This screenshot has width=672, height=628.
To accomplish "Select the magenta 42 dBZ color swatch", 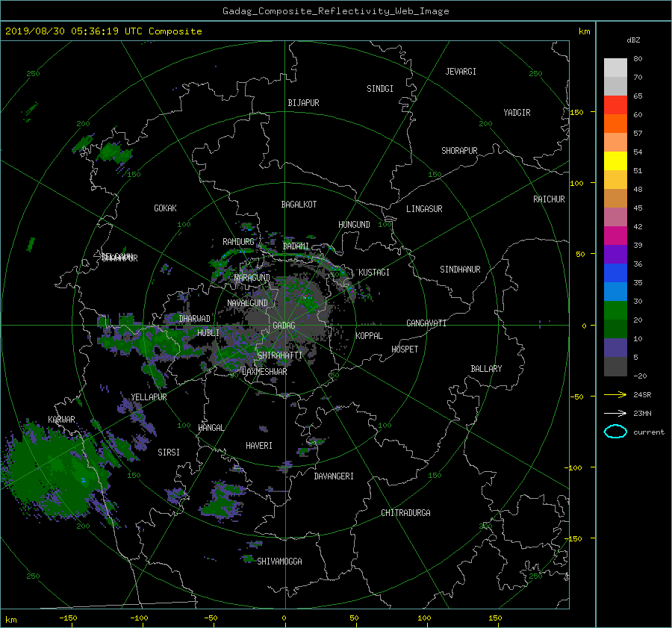I will (x=615, y=235).
